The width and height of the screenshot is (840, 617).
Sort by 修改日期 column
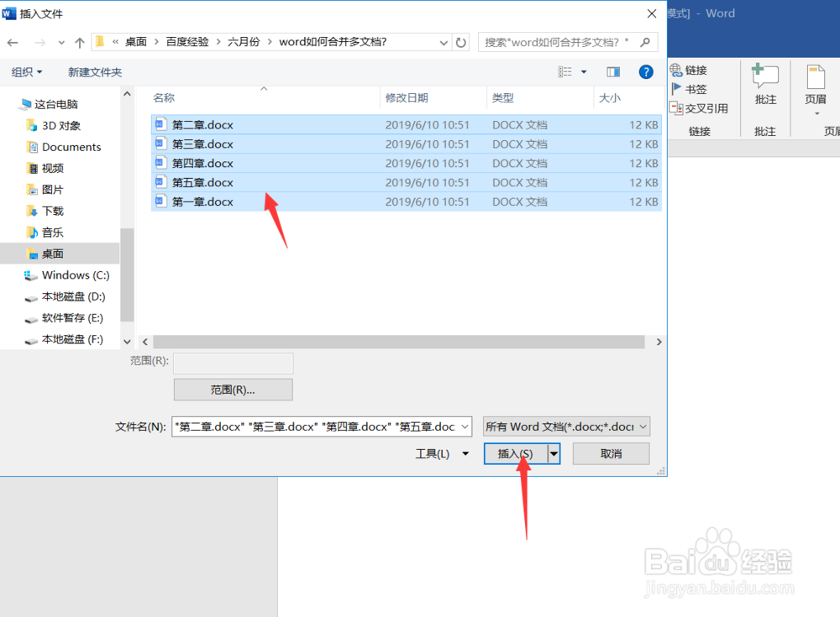tap(407, 97)
